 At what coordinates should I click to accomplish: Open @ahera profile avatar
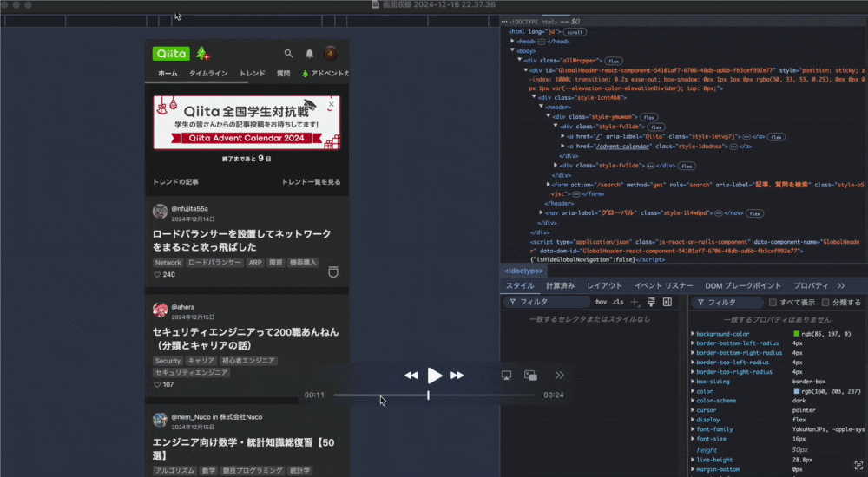160,310
